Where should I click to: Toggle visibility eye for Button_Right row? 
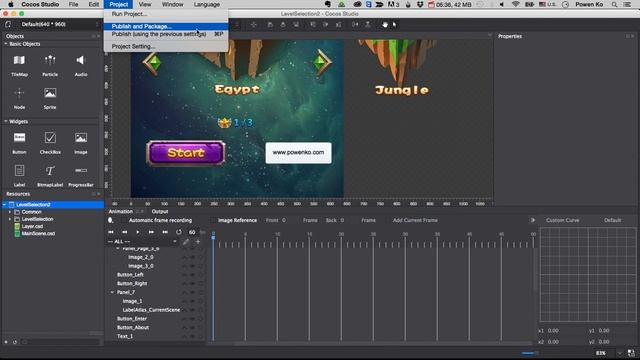click(192, 284)
